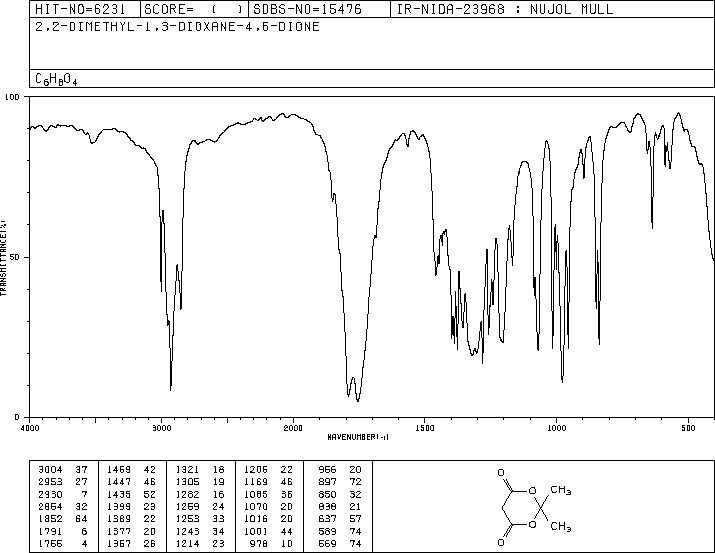Click the 2000 wavenumber axis label
The image size is (715, 553).
pyautogui.click(x=293, y=428)
